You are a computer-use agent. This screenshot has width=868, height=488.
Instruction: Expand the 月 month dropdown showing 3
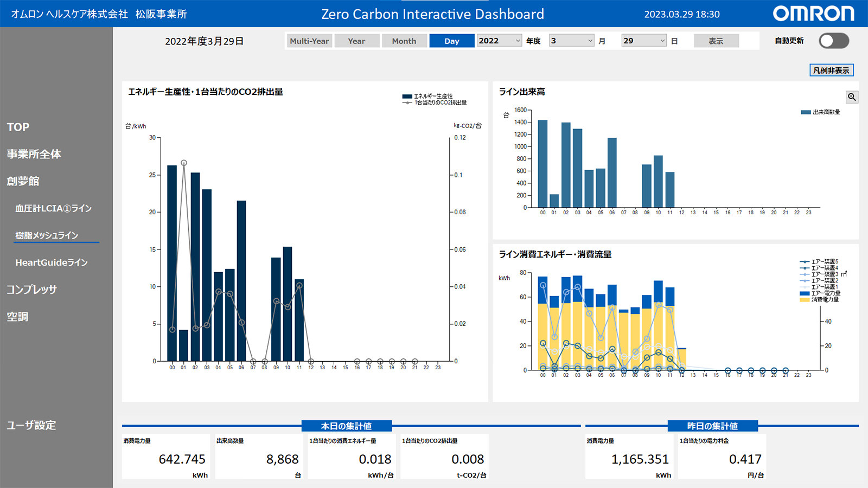[x=572, y=41]
